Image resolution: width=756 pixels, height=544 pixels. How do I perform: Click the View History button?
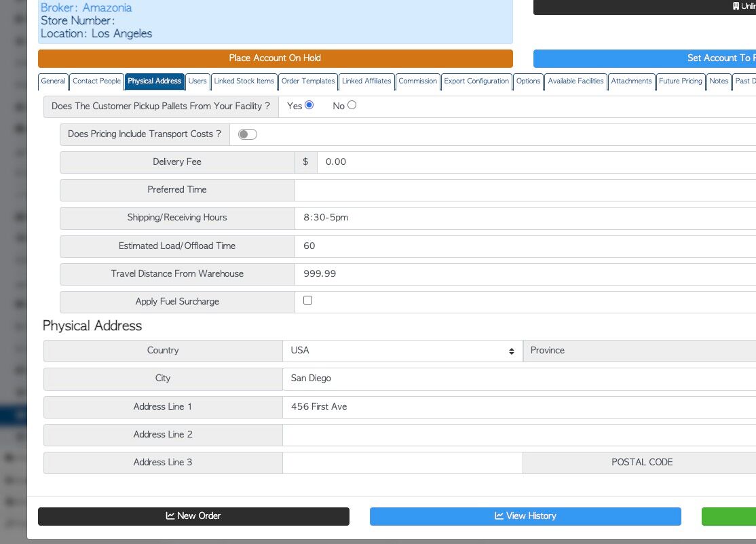(525, 516)
